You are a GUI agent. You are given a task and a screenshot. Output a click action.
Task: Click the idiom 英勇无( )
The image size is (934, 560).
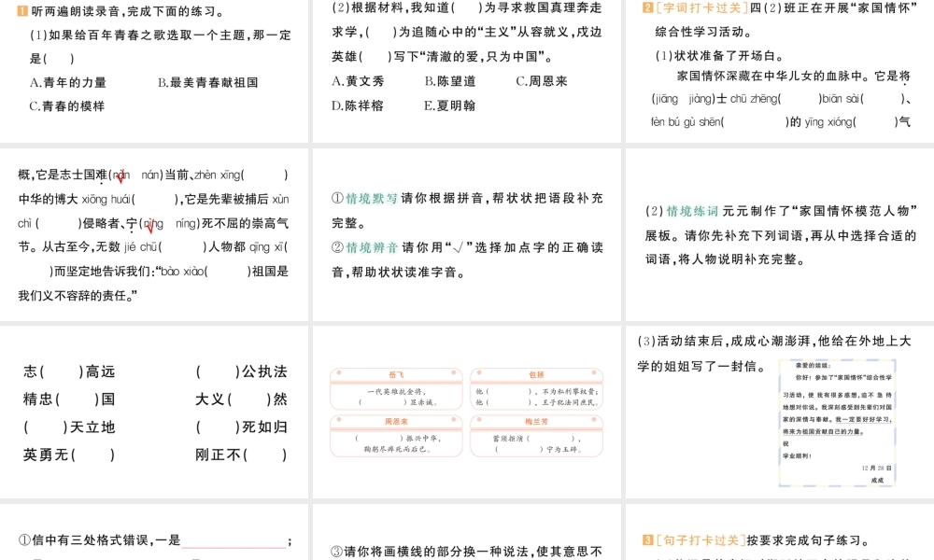69,455
